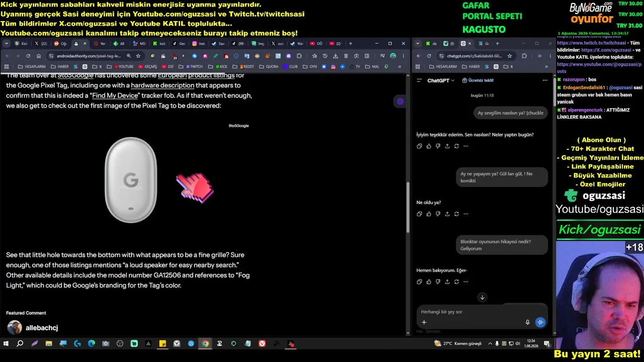644x362 pixels.
Task: Open File Explorer from the taskbar
Action: coord(49,344)
